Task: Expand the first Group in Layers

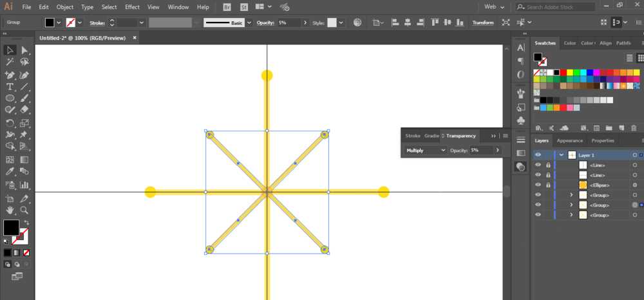Action: tap(571, 195)
